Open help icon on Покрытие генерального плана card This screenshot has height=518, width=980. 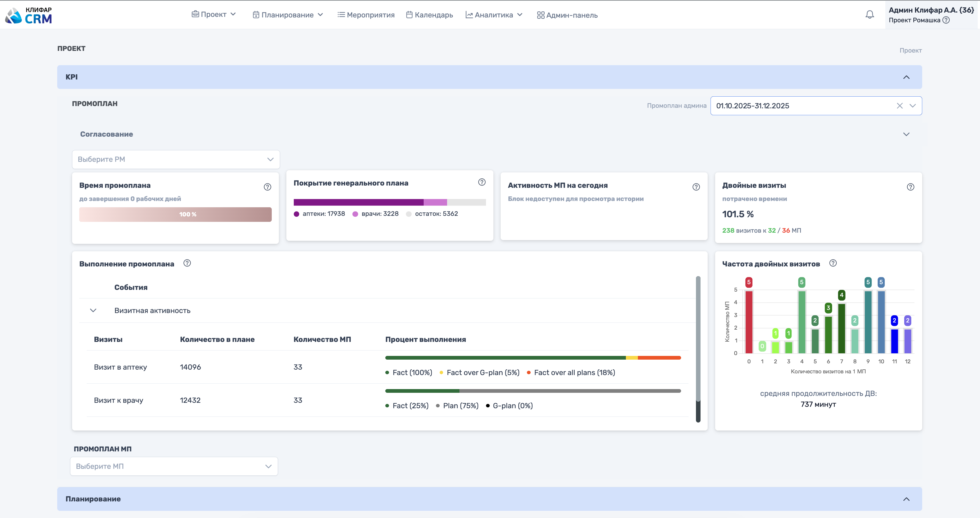pos(482,182)
